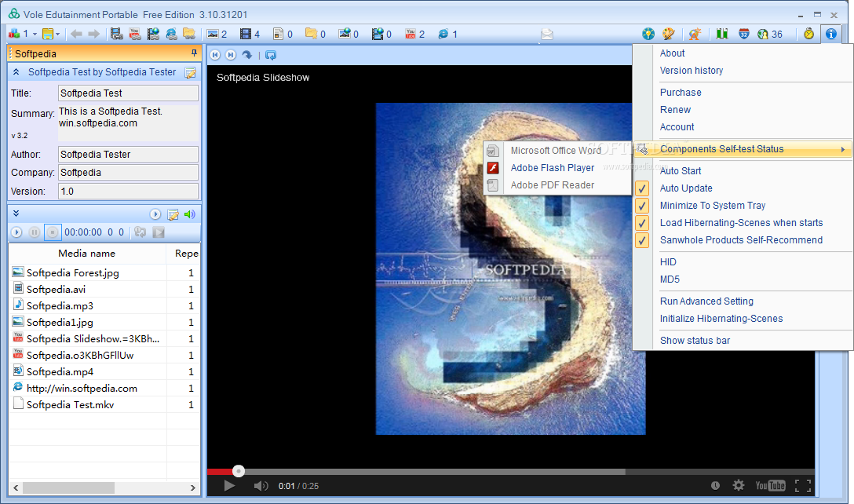Select the video counter showing 4
The height and width of the screenshot is (504, 854).
250,35
